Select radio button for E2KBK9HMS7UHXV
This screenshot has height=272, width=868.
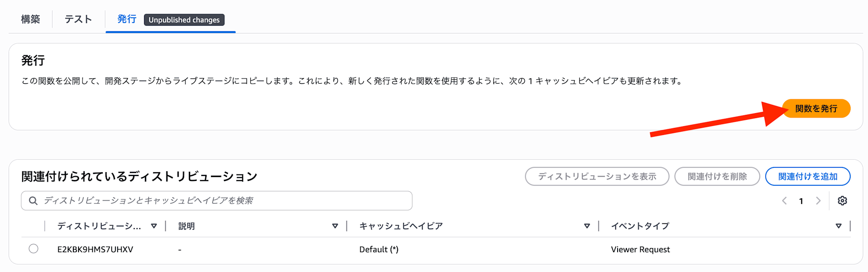pyautogui.click(x=33, y=249)
